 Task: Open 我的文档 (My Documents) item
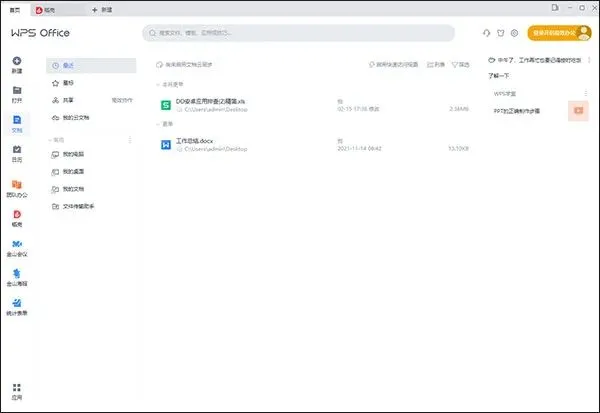point(91,189)
